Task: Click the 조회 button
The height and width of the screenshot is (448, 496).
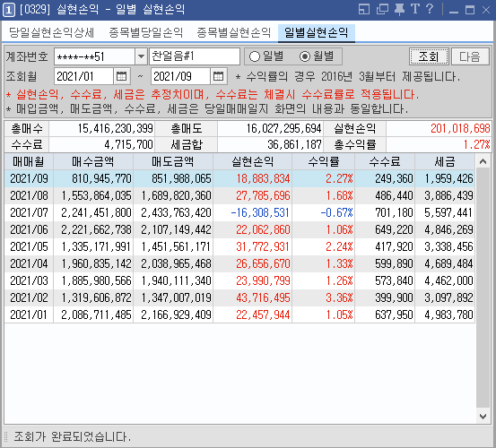Action: (429, 56)
